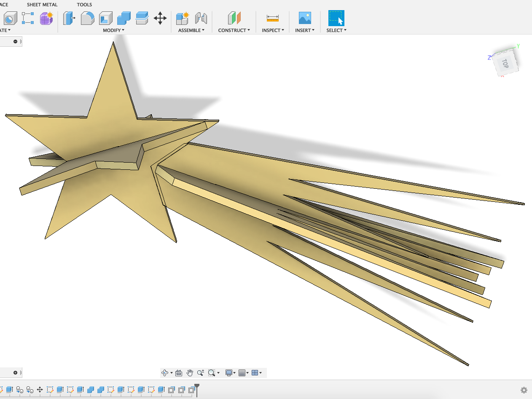Click the Offset Plane construct icon
532x399 pixels.
coord(234,18)
